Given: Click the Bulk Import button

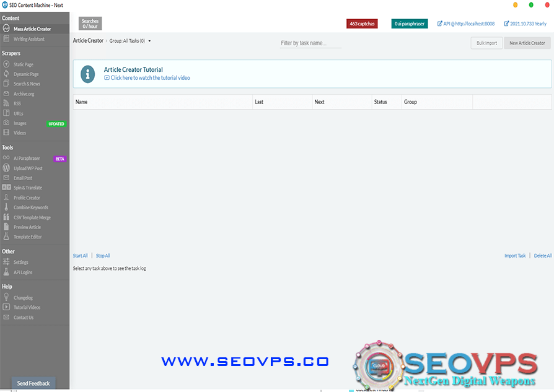Looking at the screenshot, I should (x=486, y=43).
